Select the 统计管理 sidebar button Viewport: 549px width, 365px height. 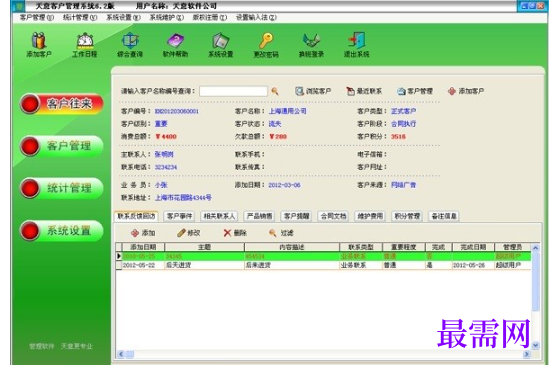tap(62, 188)
